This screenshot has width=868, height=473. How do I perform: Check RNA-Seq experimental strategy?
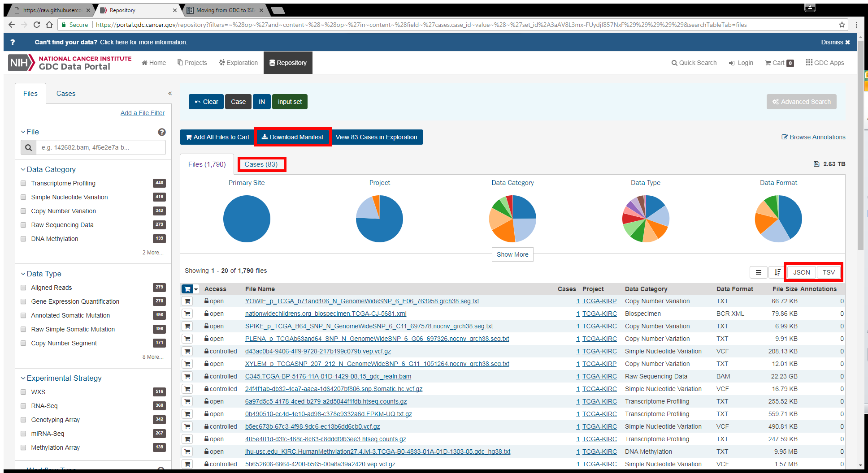click(x=23, y=406)
